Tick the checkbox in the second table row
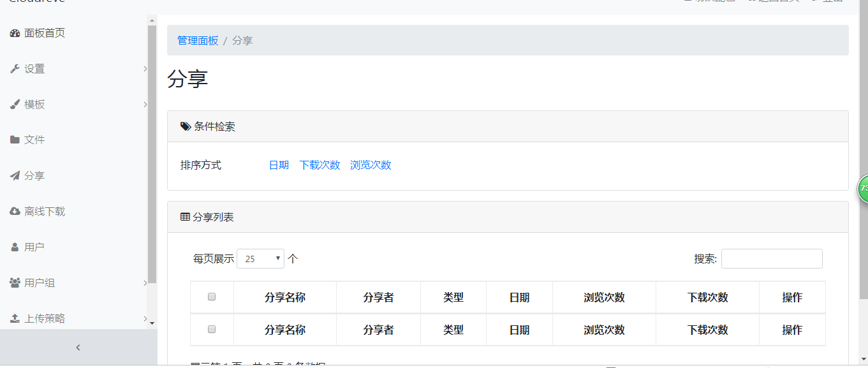The width and height of the screenshot is (868, 368). (x=212, y=330)
